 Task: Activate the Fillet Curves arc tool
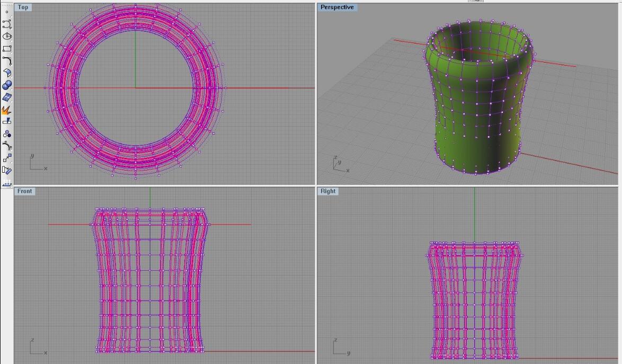pos(7,60)
